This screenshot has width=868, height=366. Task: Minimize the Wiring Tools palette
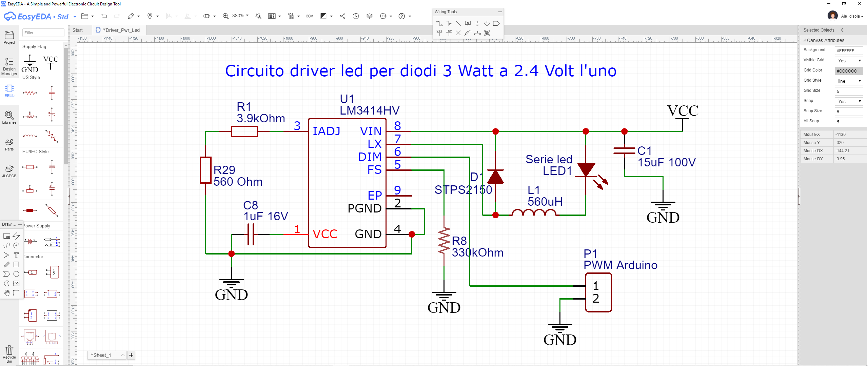coord(500,12)
